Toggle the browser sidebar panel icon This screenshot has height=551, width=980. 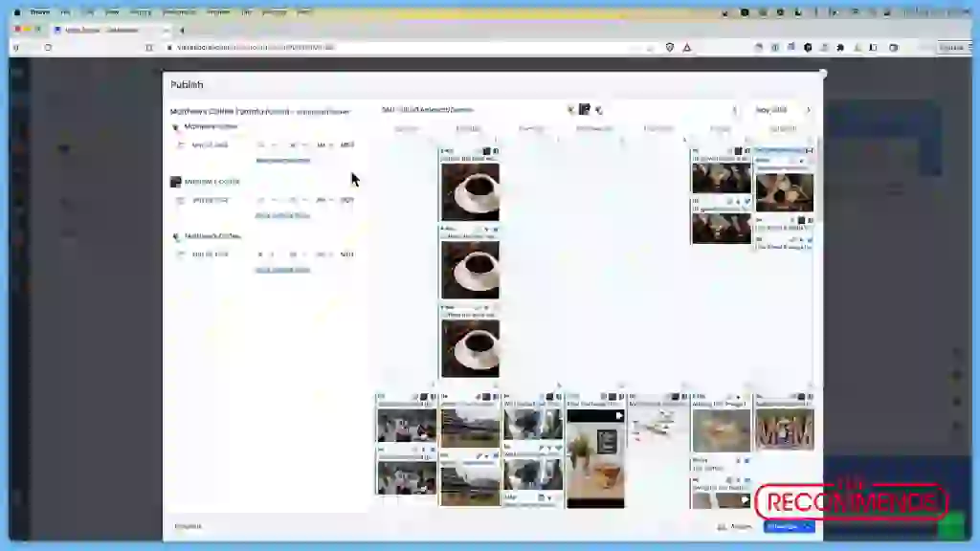coord(873,48)
